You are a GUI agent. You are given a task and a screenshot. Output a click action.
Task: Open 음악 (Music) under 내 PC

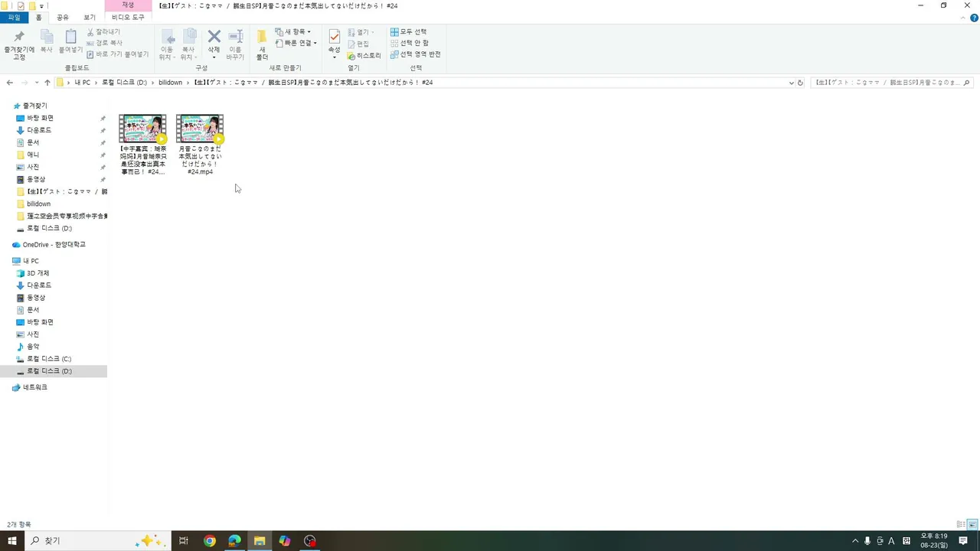[33, 347]
